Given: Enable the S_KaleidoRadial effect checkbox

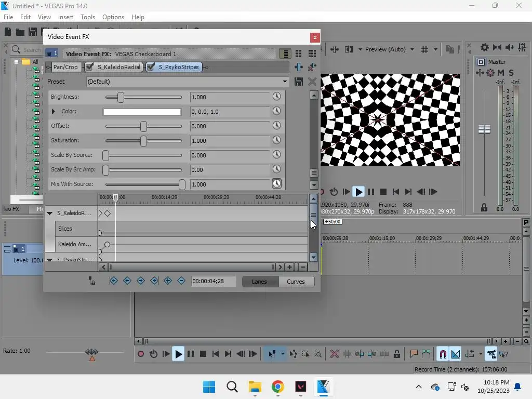Looking at the screenshot, I should click(x=89, y=67).
